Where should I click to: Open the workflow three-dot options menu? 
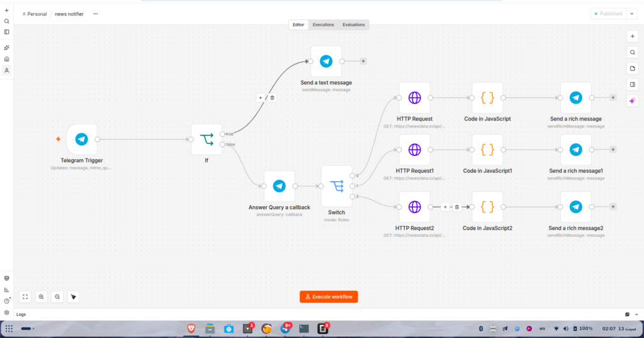(96, 14)
